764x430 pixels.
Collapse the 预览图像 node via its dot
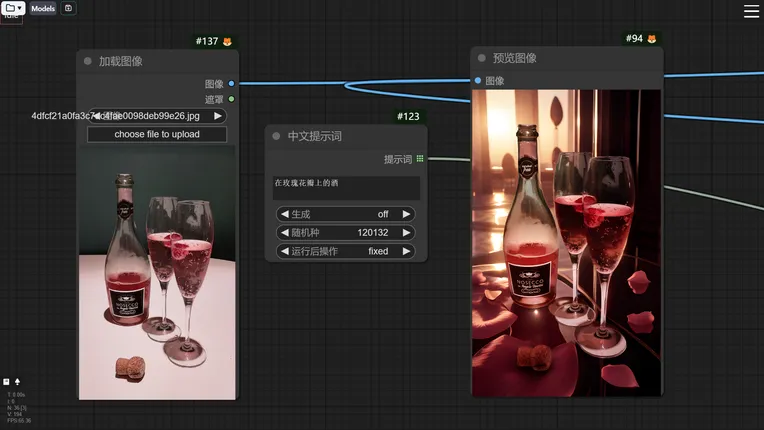(482, 58)
